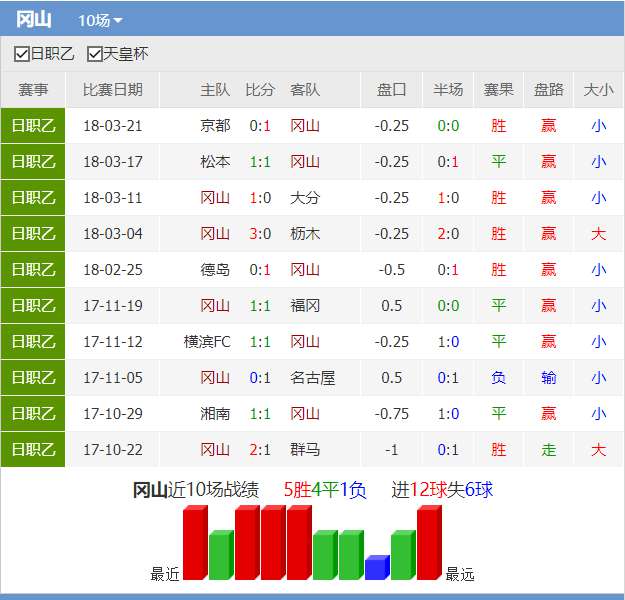Click the blue loss bar in chart
The width and height of the screenshot is (625, 600).
pos(377,568)
